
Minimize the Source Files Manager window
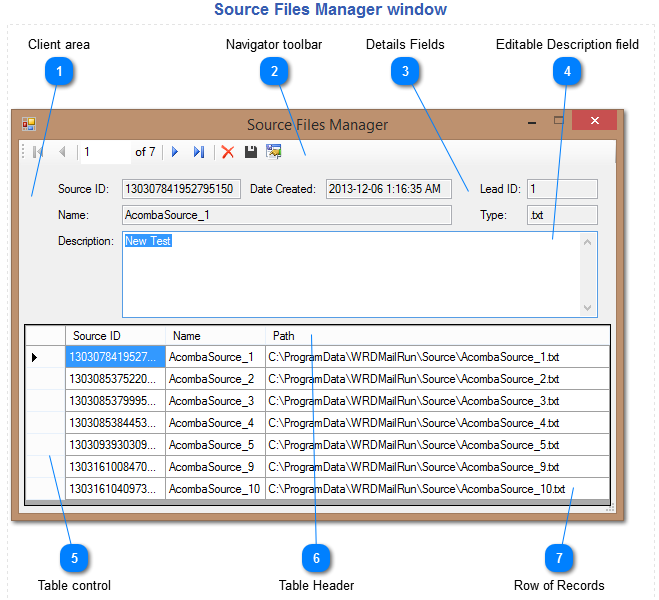[532, 122]
